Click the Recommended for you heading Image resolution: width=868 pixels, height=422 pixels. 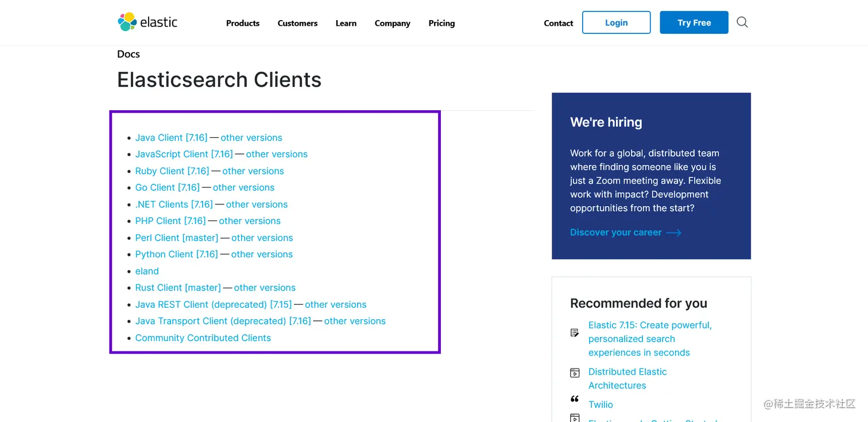pyautogui.click(x=638, y=303)
